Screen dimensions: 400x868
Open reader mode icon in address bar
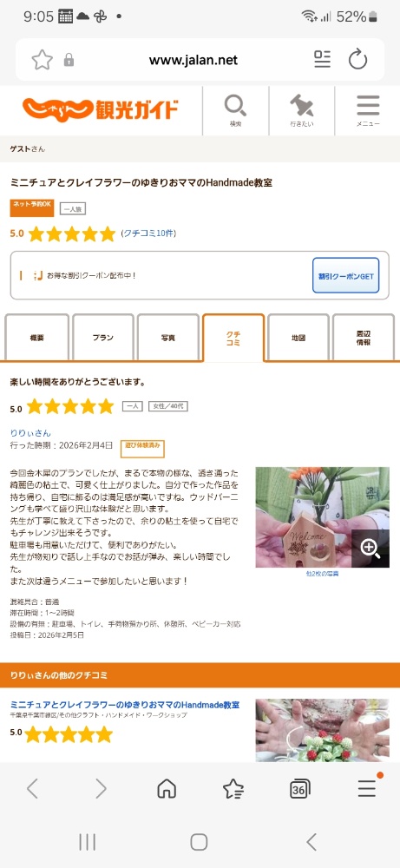(322, 59)
